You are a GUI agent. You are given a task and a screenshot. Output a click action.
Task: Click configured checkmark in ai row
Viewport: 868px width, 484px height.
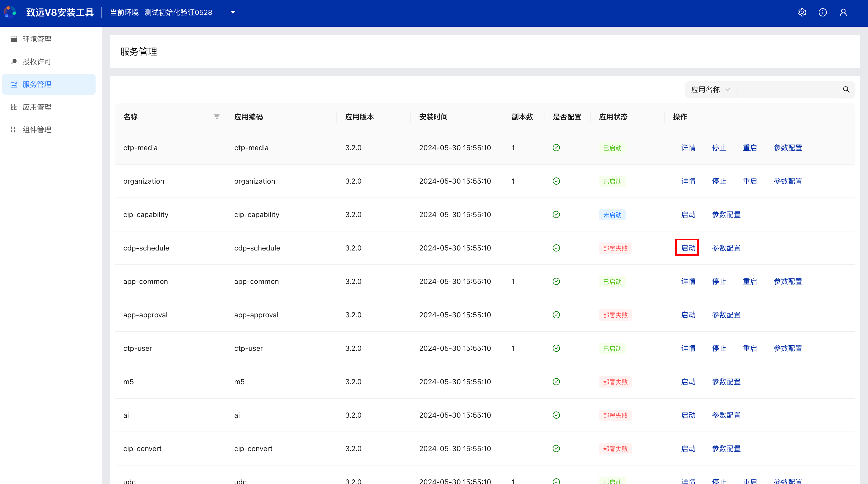click(556, 415)
